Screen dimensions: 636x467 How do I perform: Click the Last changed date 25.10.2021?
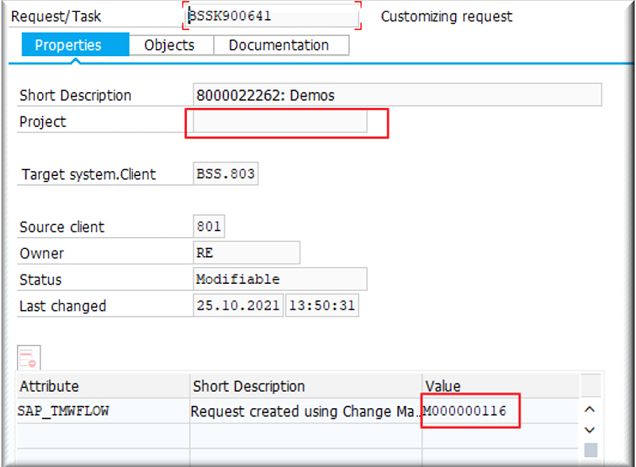point(238,305)
